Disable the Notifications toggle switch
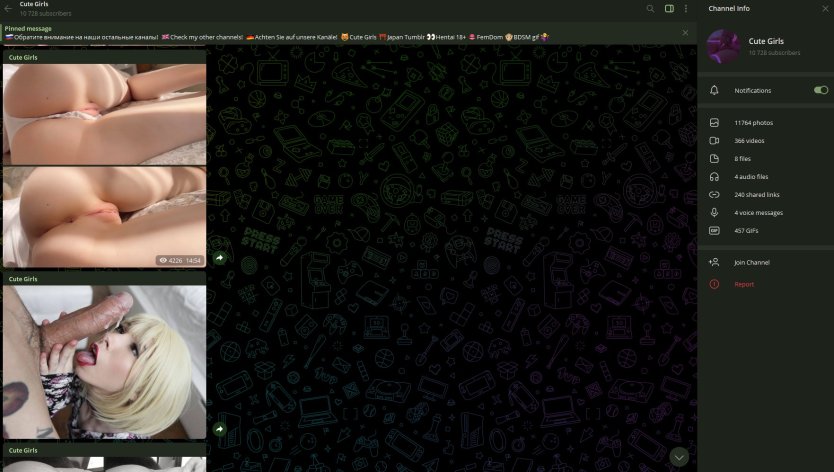The height and width of the screenshot is (472, 834). click(820, 90)
